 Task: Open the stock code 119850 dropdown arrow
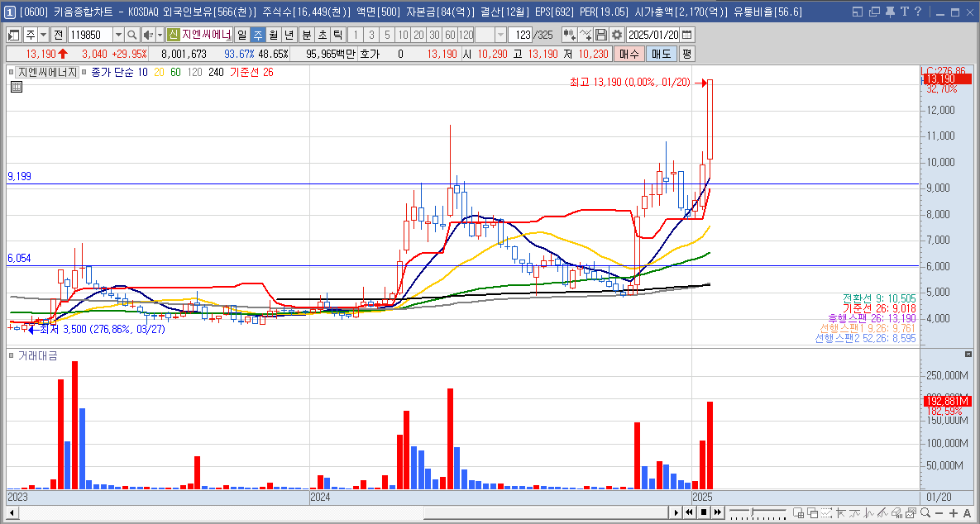click(x=118, y=35)
